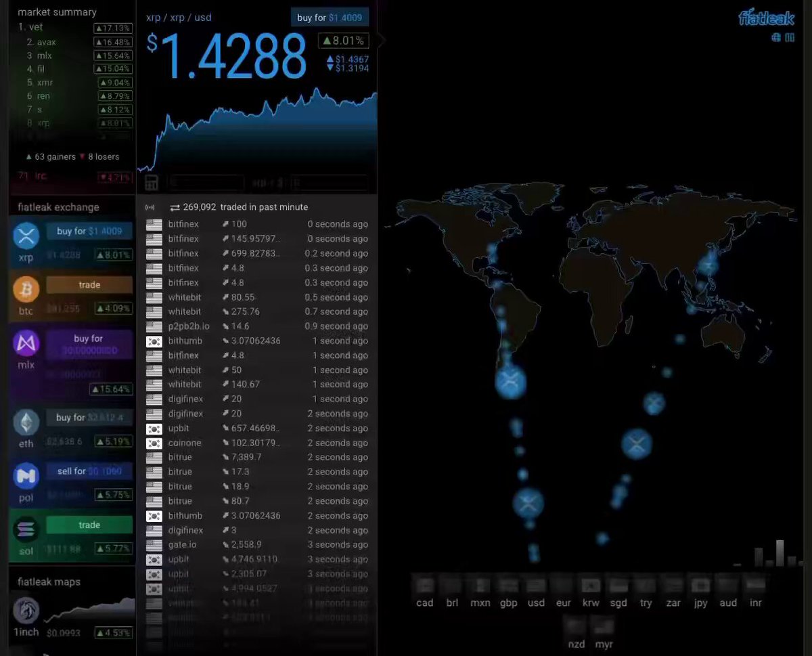This screenshot has height=656, width=812.
Task: Click the p2pb2b.io trade row
Action: [257, 326]
